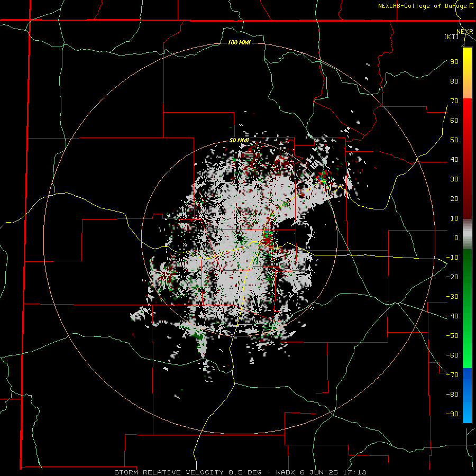Click the NEXR label above the scale
Image resolution: width=476 pixels, height=476 pixels.
tap(464, 32)
